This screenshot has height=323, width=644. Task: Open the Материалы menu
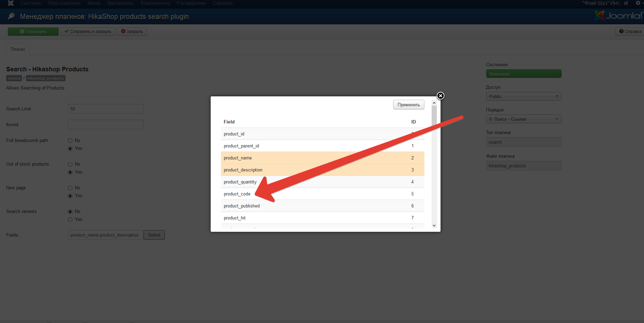[120, 3]
